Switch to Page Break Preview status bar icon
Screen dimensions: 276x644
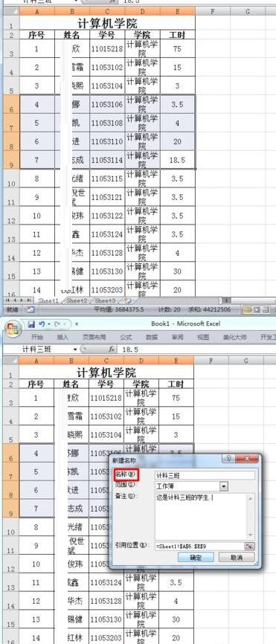[x=266, y=309]
